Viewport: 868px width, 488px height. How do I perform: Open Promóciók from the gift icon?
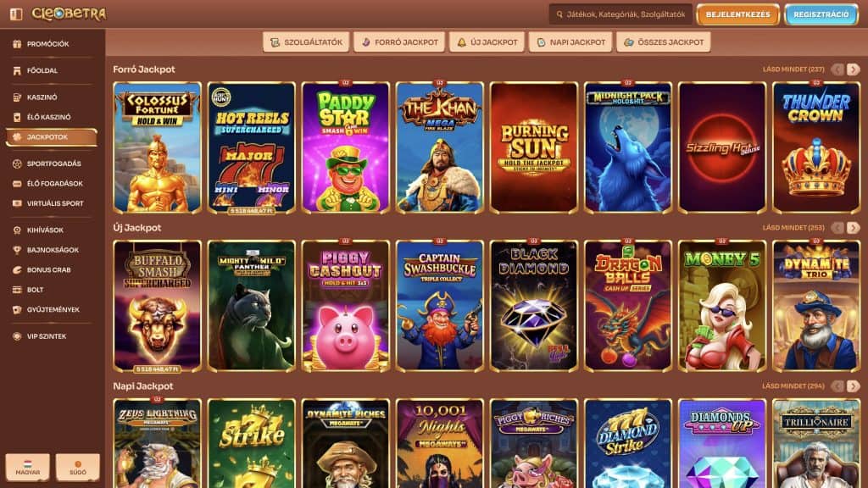click(x=17, y=44)
